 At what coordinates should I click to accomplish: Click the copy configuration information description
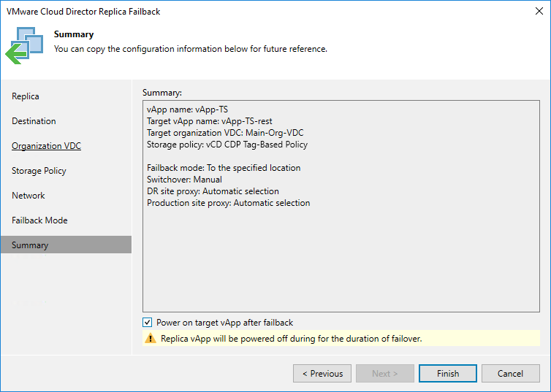pyautogui.click(x=191, y=49)
